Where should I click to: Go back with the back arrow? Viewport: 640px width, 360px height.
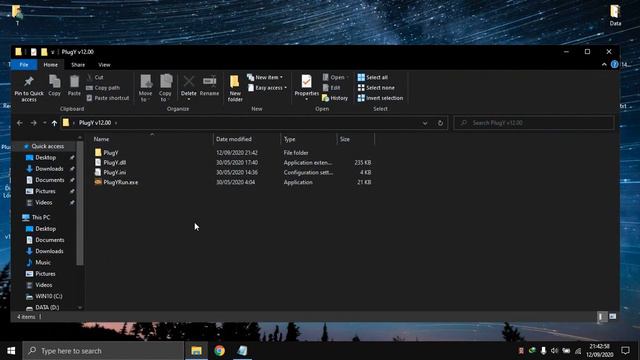point(20,123)
